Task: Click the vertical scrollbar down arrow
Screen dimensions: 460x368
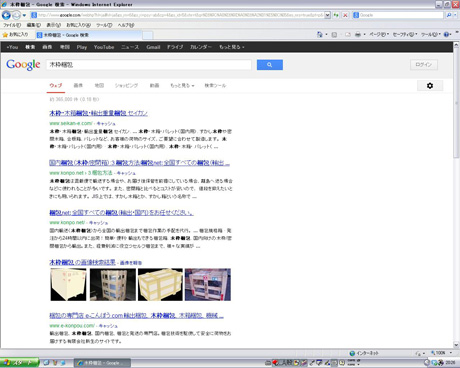Action: click(456, 345)
